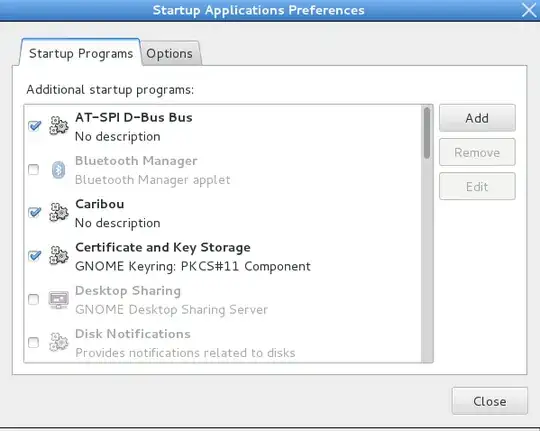Select the Caribou entry name
The width and height of the screenshot is (540, 431).
point(100,204)
